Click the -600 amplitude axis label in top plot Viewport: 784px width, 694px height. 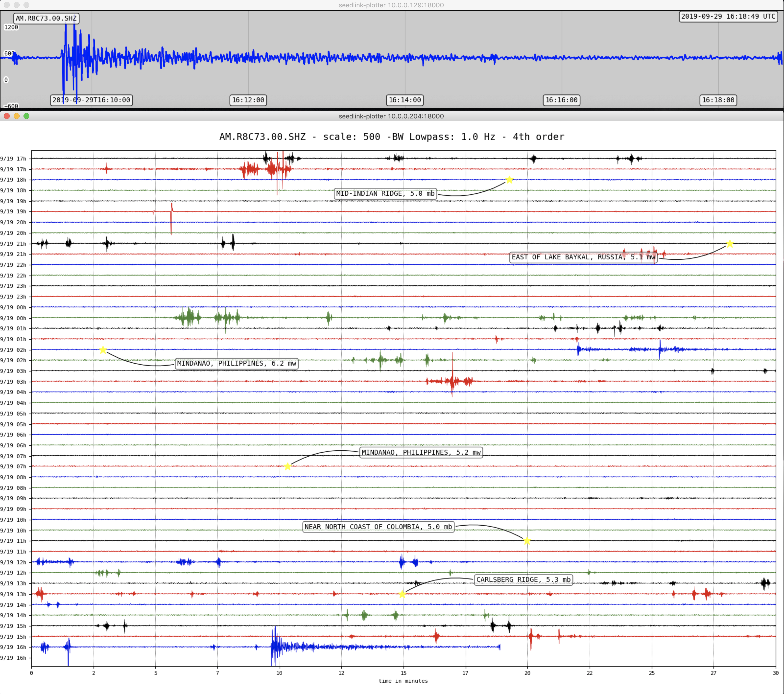[11, 106]
